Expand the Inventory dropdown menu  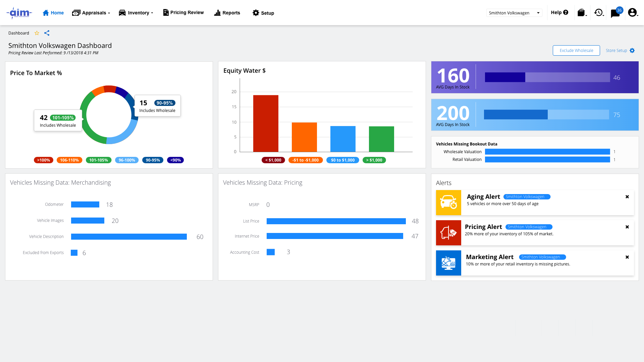pyautogui.click(x=136, y=13)
